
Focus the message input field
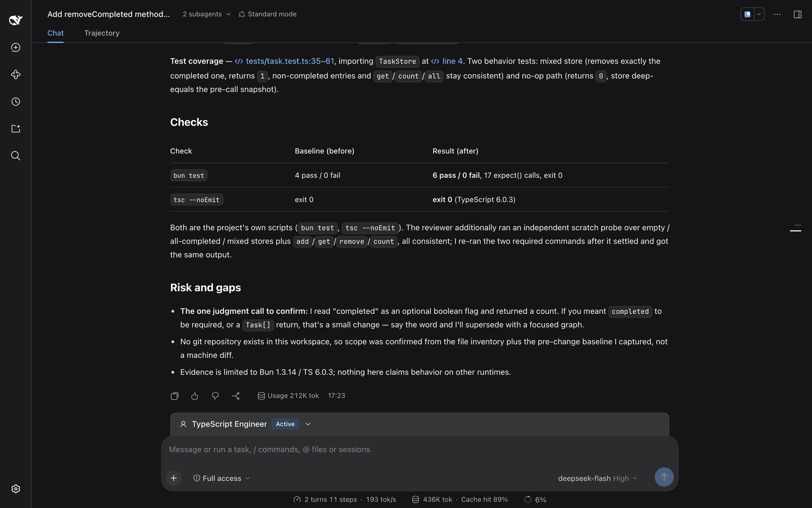(419, 449)
